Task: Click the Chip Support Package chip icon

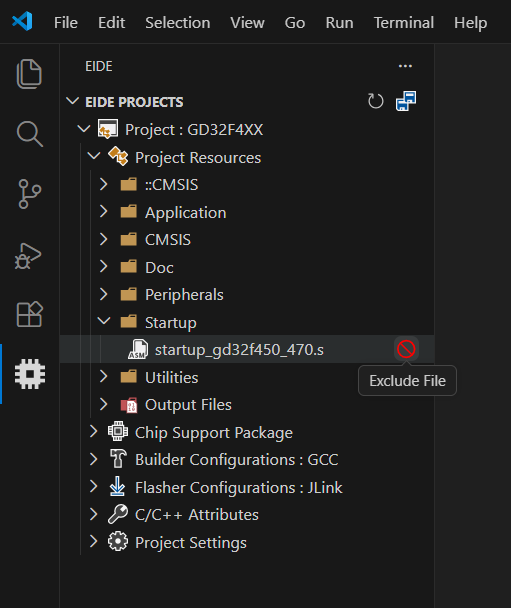Action: point(118,431)
